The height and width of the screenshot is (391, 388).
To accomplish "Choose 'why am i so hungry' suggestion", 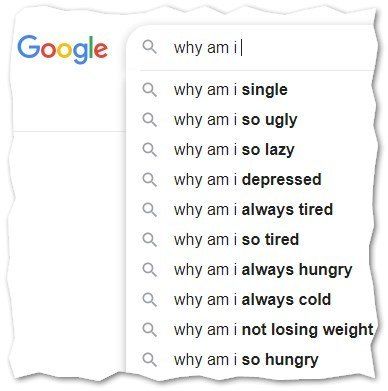I will (252, 360).
